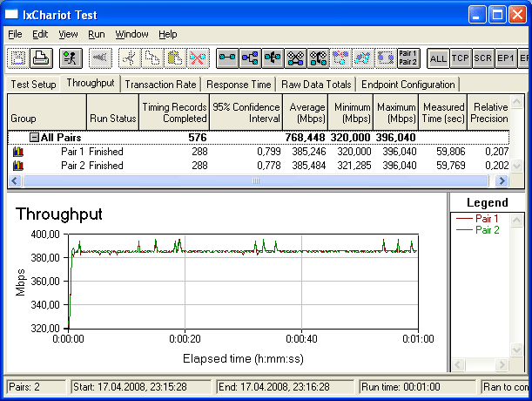Click the Save toolbar icon
The height and width of the screenshot is (401, 532).
pyautogui.click(x=18, y=58)
